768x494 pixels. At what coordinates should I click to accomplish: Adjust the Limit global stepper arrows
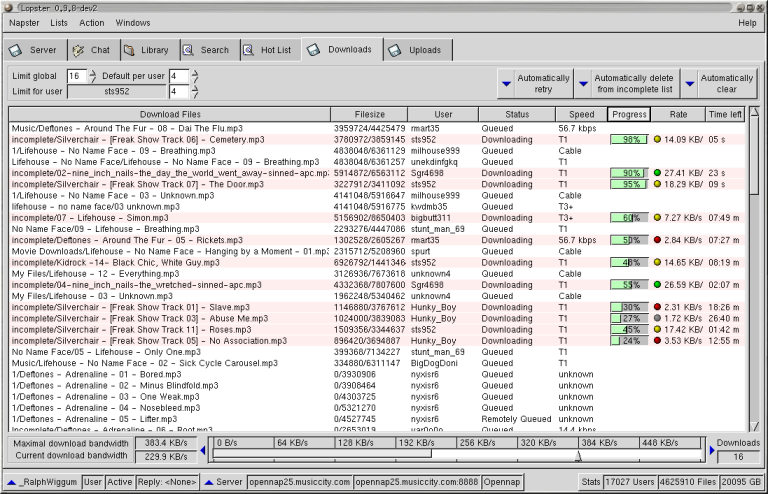point(93,76)
